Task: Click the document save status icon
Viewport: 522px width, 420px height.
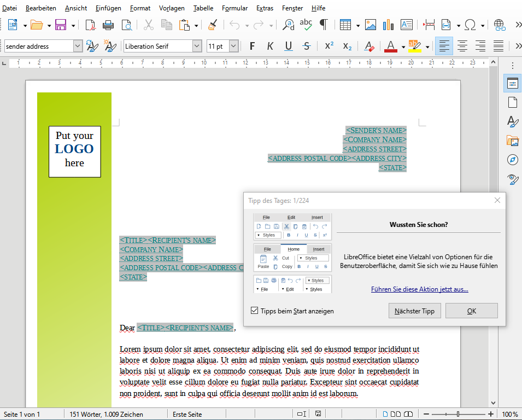Action: tap(318, 413)
